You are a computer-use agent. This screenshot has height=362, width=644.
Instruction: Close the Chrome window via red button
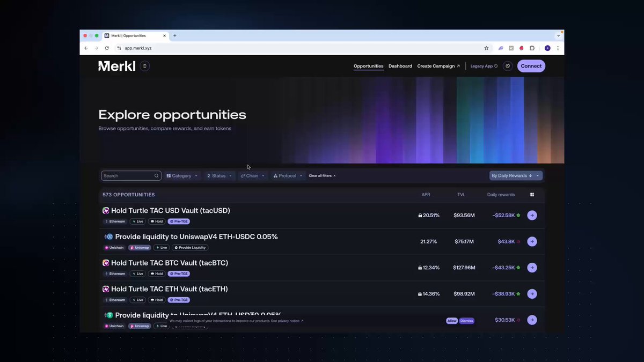(85, 35)
